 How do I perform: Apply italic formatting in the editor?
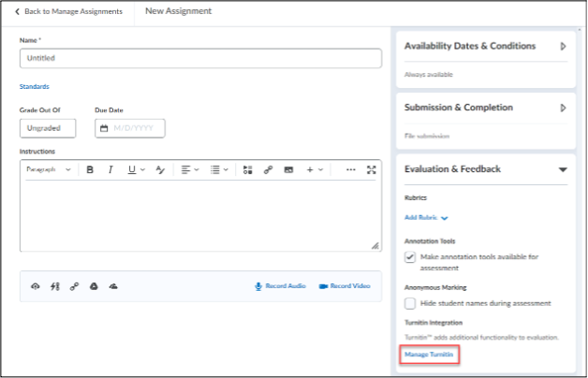[x=110, y=169]
